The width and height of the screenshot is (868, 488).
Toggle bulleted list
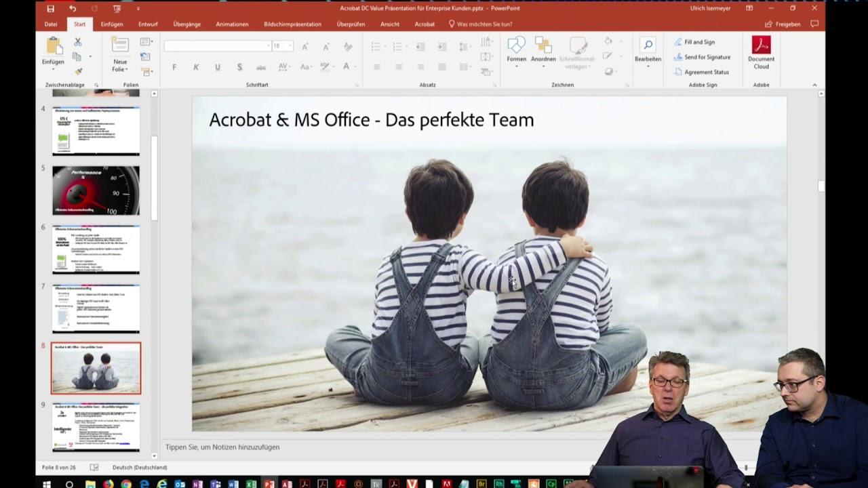[377, 46]
